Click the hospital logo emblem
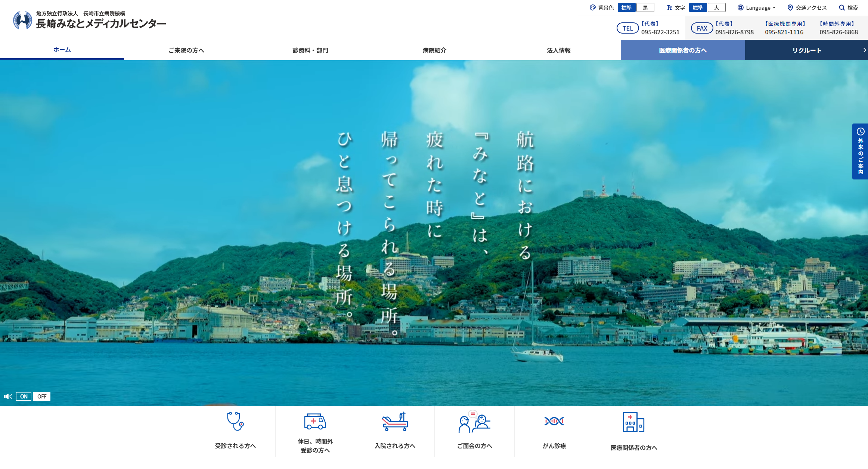The height and width of the screenshot is (469, 868). pyautogui.click(x=22, y=20)
